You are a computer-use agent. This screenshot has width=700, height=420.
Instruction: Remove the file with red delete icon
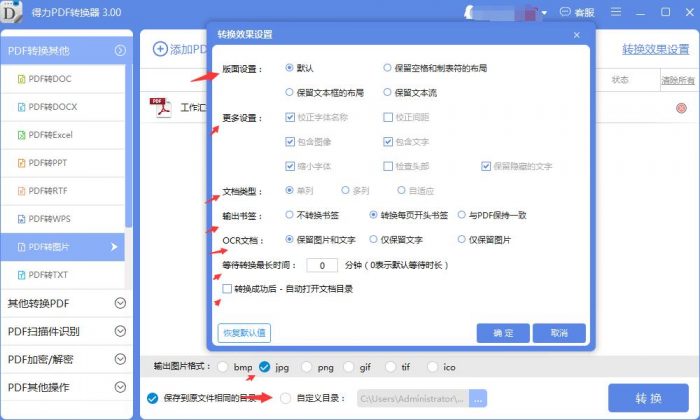click(x=681, y=108)
